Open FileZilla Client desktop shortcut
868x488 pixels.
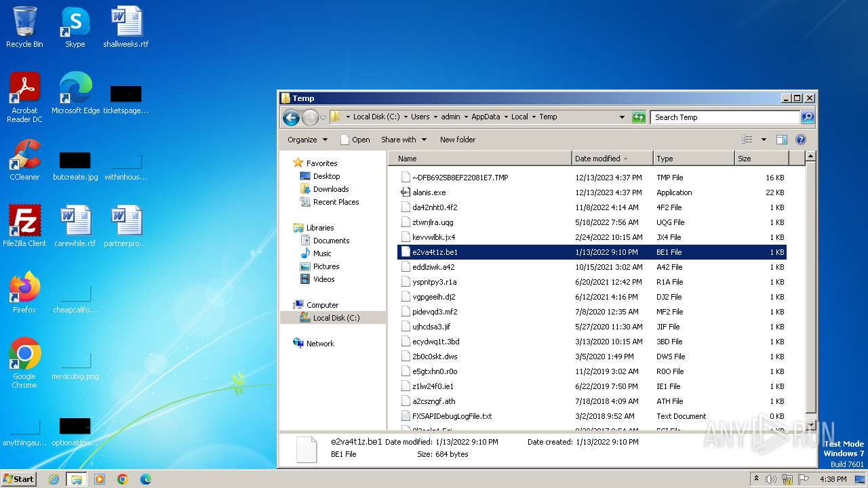[x=24, y=226]
